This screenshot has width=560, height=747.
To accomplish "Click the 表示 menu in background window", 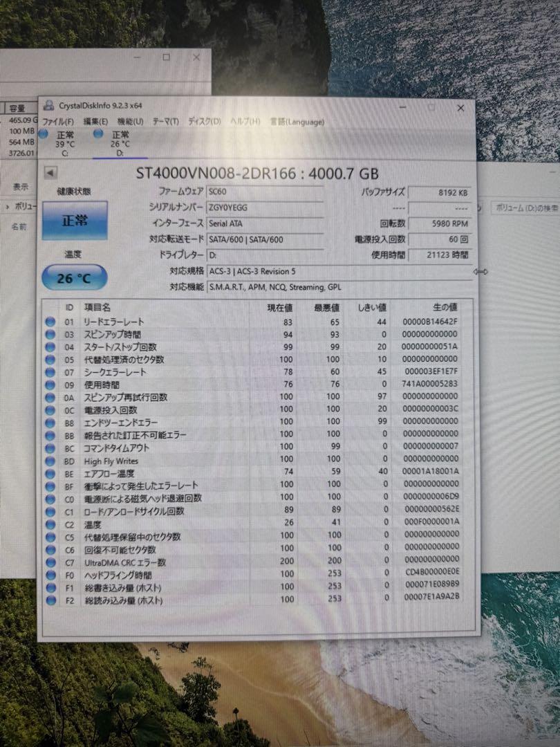I will (x=21, y=187).
